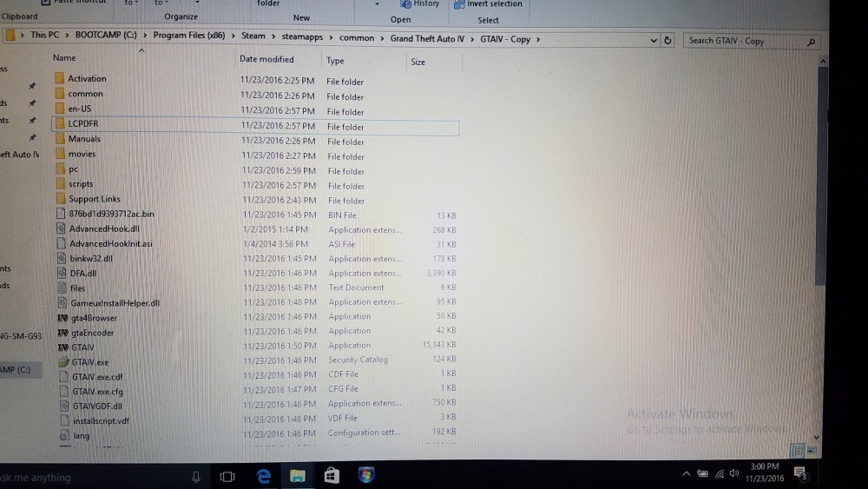The image size is (868, 489).
Task: Select the GameuxInstallHelper.dll icon
Action: (x=62, y=303)
